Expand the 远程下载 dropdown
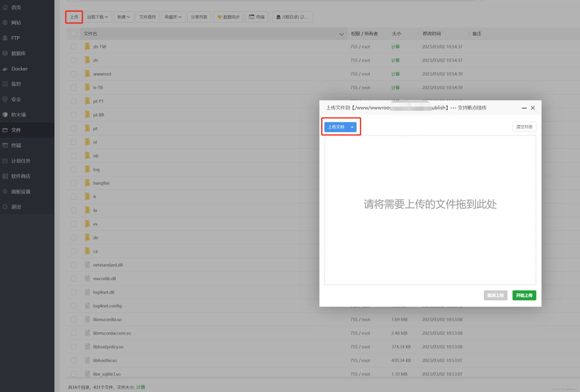The width and height of the screenshot is (580, 392). pos(98,17)
